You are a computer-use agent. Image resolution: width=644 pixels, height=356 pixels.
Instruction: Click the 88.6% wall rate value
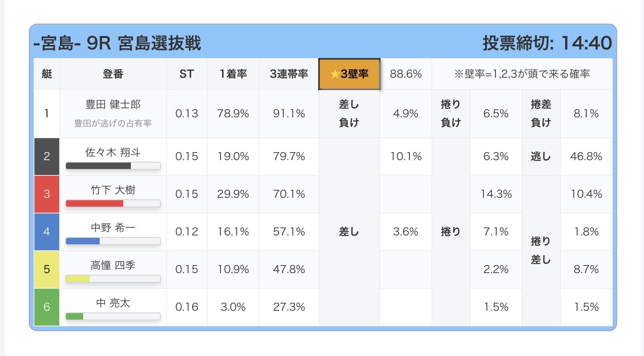pos(405,74)
